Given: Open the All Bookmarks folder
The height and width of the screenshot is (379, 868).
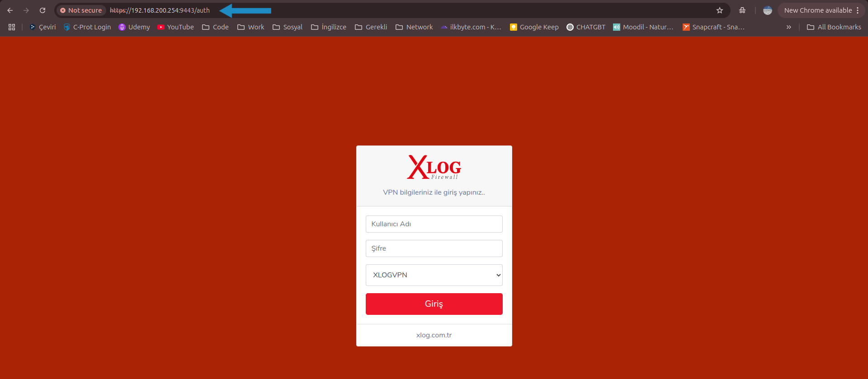Looking at the screenshot, I should tap(834, 27).
